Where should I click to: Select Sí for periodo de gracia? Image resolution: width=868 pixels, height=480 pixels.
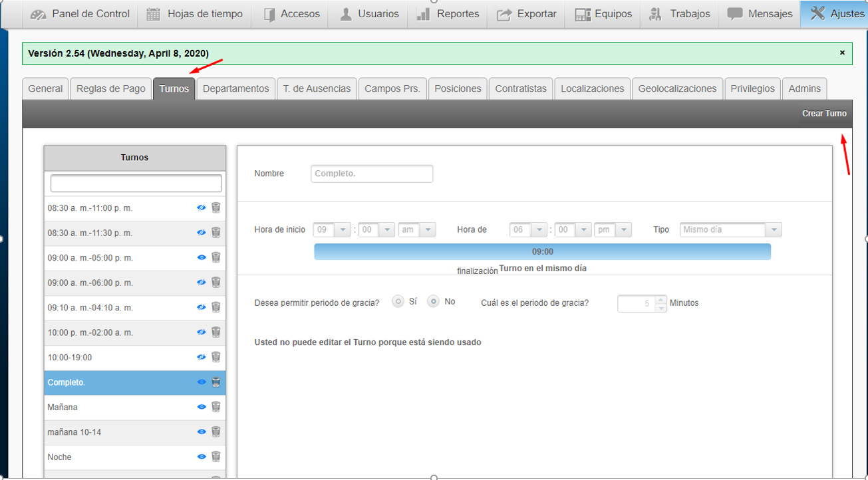[398, 302]
